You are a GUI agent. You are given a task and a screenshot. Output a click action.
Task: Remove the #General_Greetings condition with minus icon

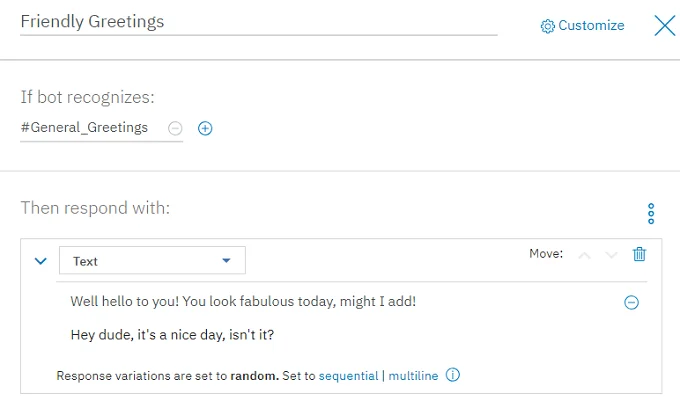[x=176, y=128]
